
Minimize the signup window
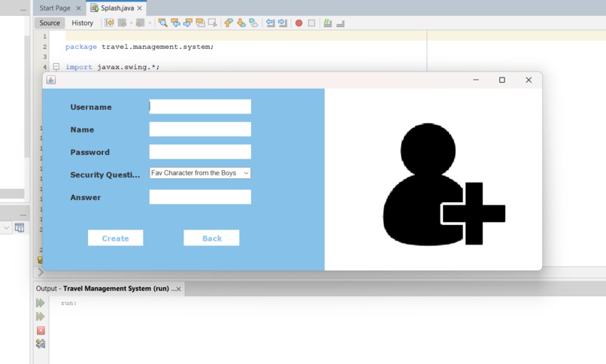click(x=476, y=80)
